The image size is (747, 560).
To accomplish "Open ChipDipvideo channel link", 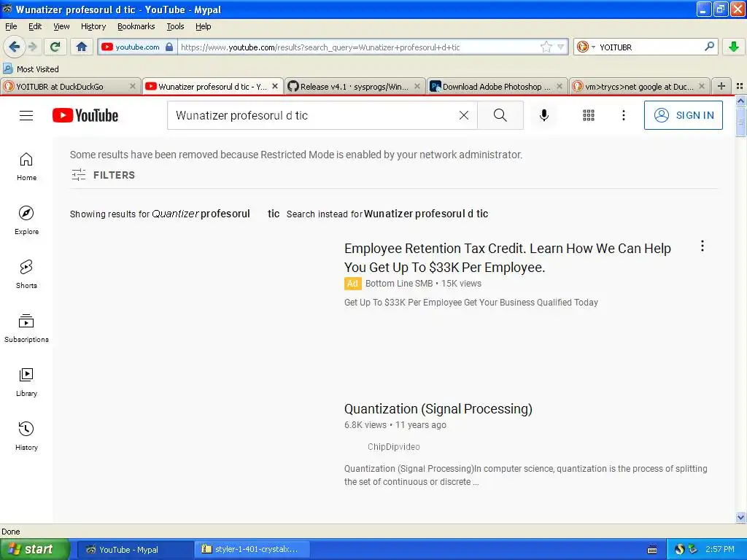I will [393, 447].
